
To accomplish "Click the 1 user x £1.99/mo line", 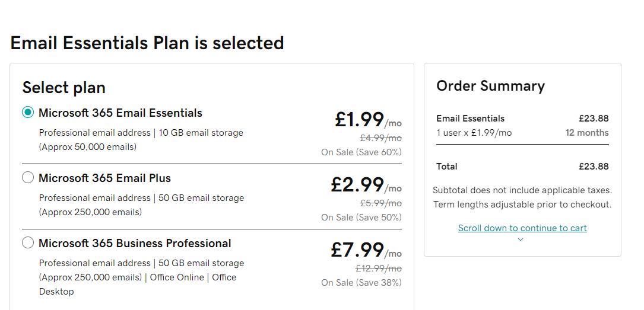I will (474, 133).
